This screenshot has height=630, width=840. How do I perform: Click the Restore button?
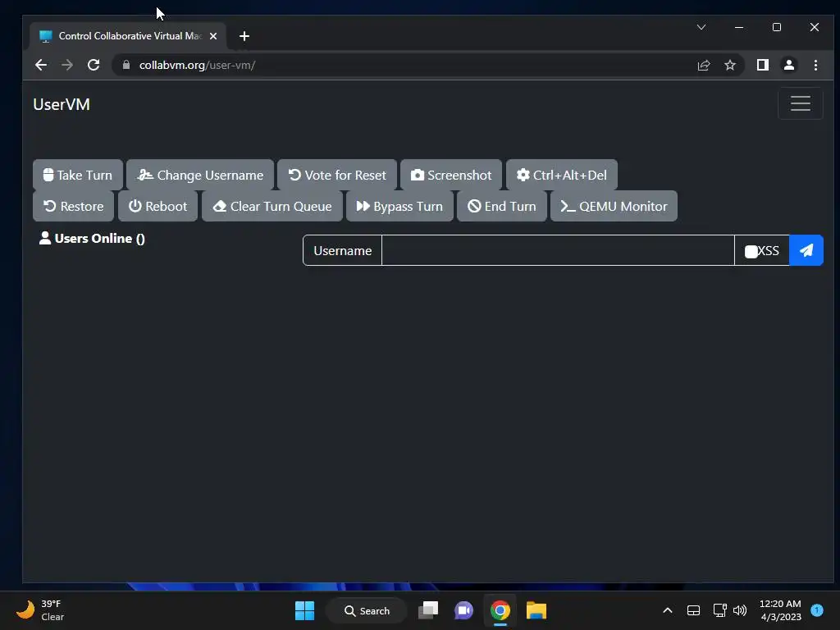tap(73, 206)
